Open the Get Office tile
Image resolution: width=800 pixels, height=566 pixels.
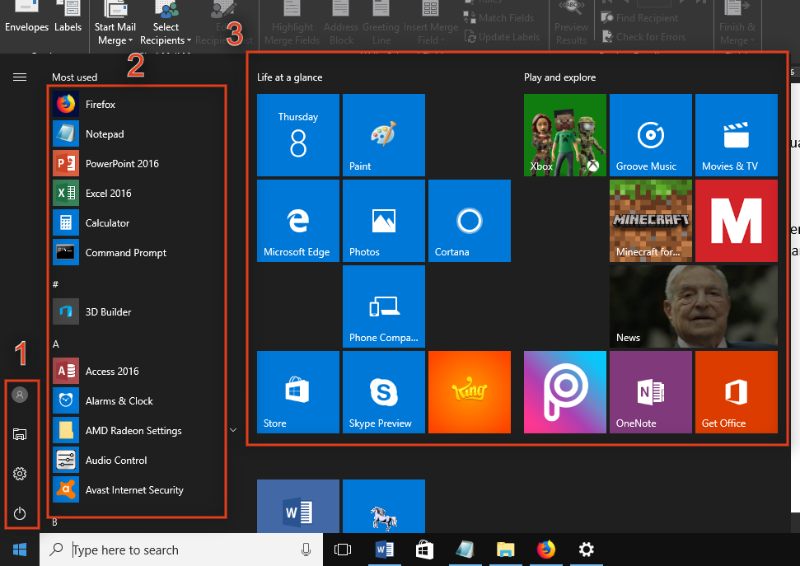737,392
